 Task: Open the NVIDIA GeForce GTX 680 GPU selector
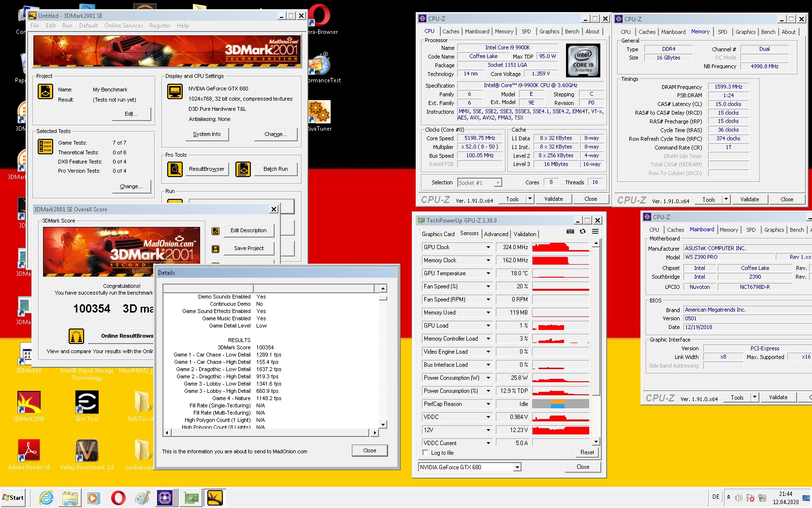[x=470, y=467]
